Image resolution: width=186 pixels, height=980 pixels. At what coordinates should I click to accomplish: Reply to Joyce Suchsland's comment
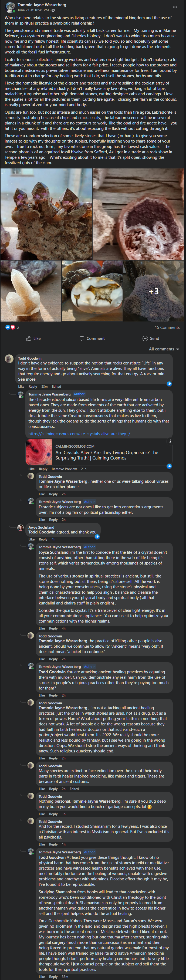(43, 539)
